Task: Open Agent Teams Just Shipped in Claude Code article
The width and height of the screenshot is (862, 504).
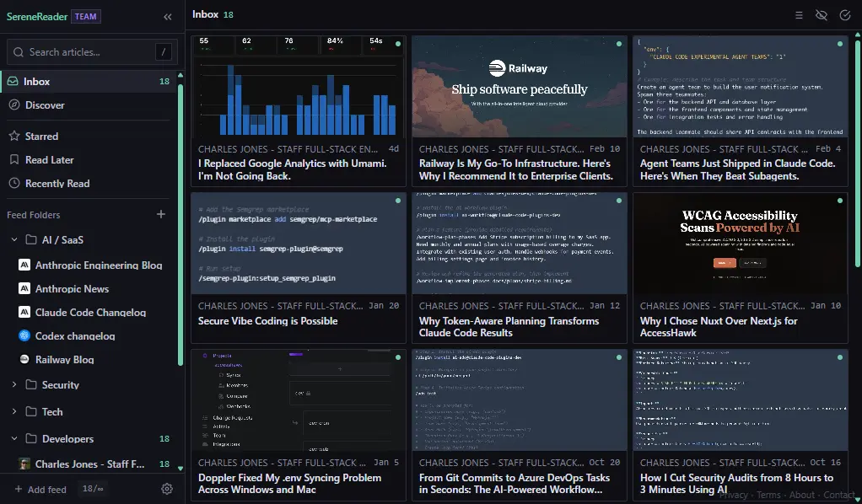Action: (737, 169)
